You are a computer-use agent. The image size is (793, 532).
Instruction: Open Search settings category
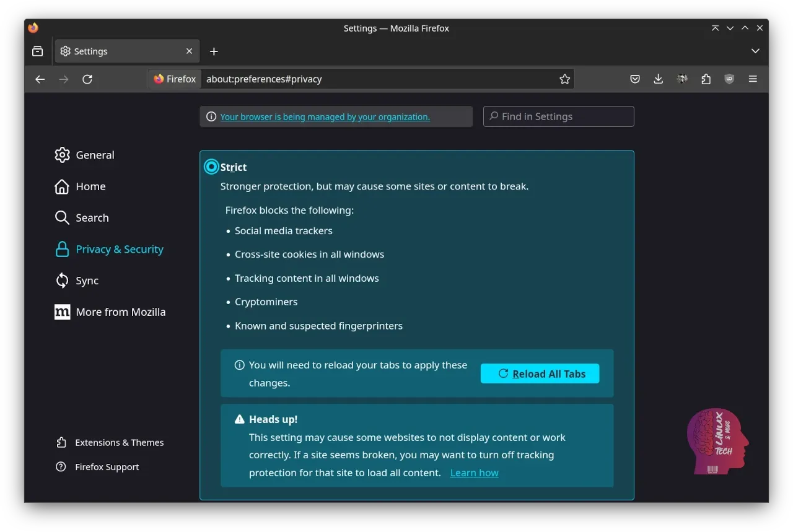82,218
